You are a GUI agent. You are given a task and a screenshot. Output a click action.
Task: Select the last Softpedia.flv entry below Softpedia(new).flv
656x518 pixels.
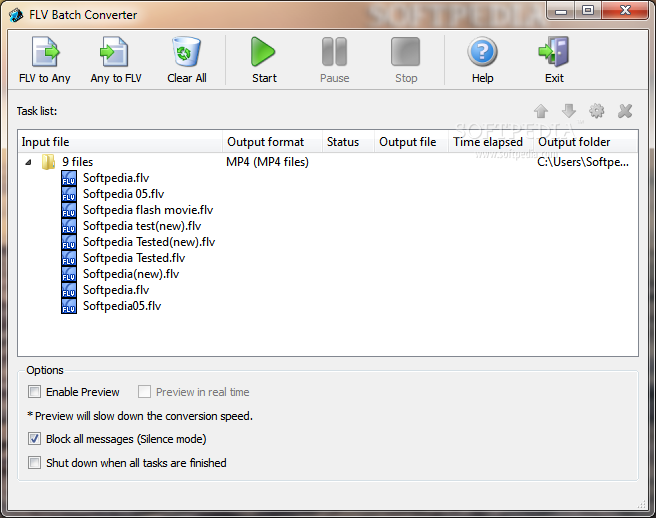pyautogui.click(x=116, y=290)
